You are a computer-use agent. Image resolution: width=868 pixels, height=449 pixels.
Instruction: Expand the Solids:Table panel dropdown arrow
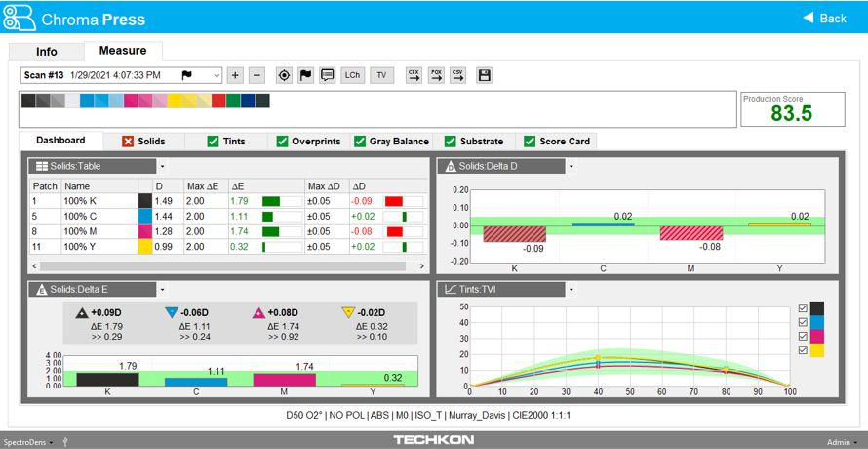click(162, 167)
